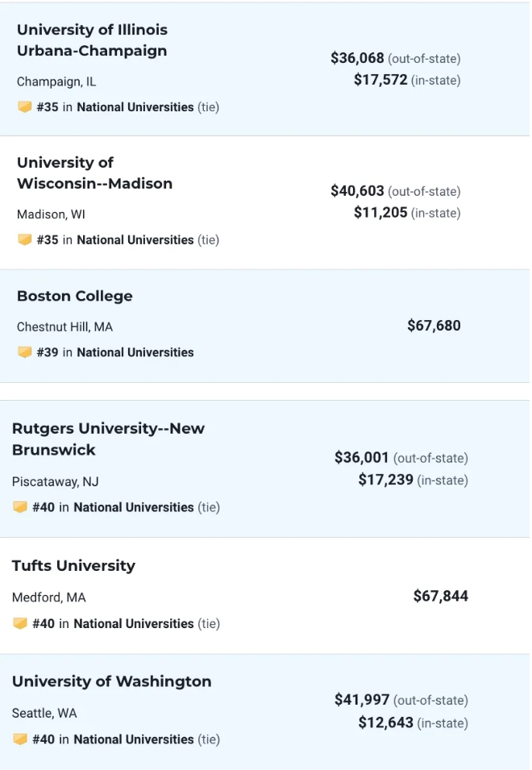Click National Universities link under University of Washington
The height and width of the screenshot is (770, 532).
[133, 739]
